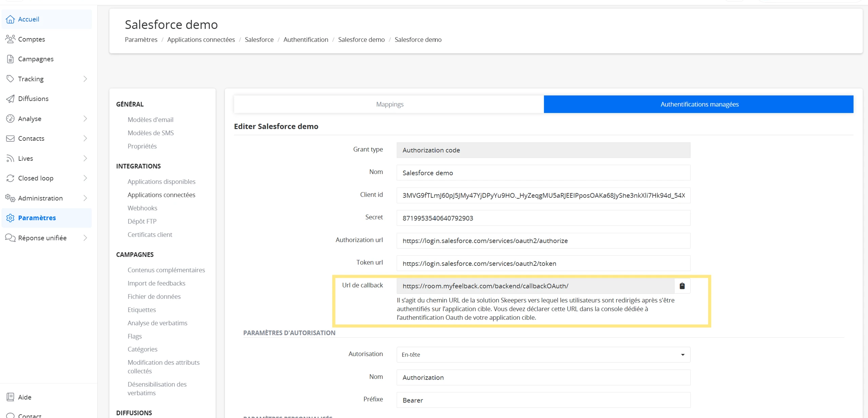Open Applications connectées in settings menu
The height and width of the screenshot is (418, 868).
click(161, 195)
